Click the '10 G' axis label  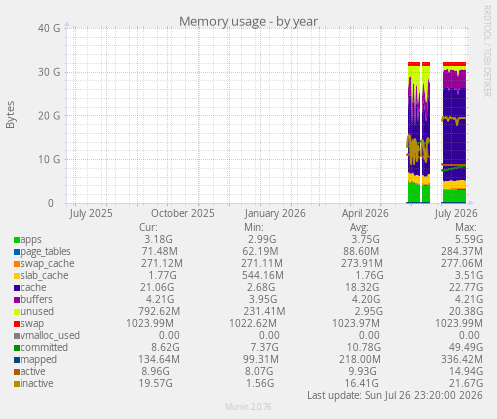coord(49,159)
